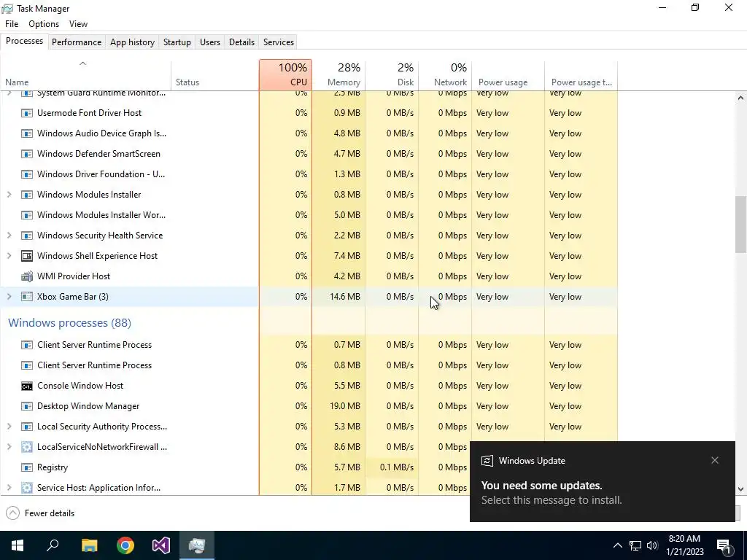Sort by the Status column header
Screen dimensions: 747x560
coord(215,75)
